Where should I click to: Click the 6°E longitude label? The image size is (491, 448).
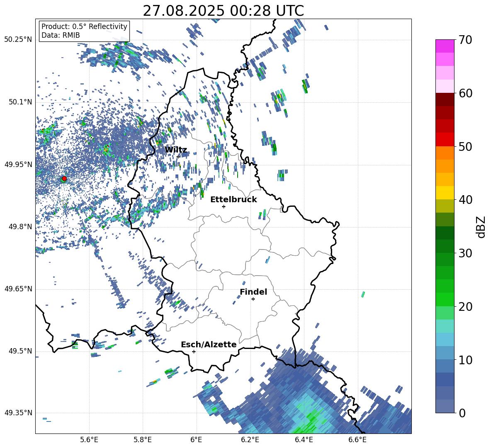(x=196, y=440)
